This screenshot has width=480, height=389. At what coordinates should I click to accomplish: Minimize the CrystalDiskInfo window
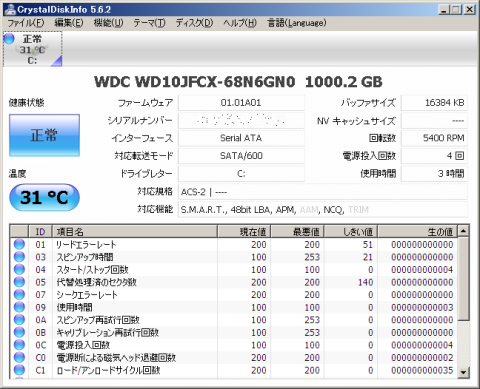point(443,9)
